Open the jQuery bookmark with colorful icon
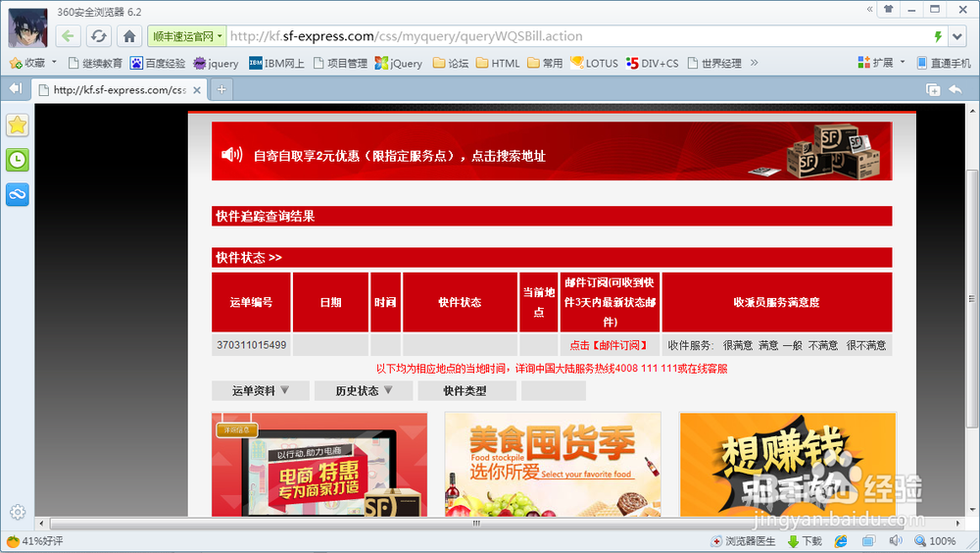 pos(399,63)
